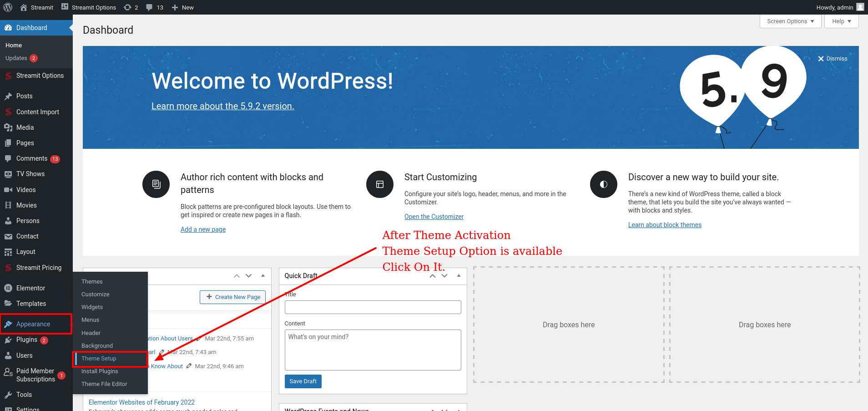The height and width of the screenshot is (411, 868).
Task: Open the Streamit site home icon
Action: click(x=24, y=7)
